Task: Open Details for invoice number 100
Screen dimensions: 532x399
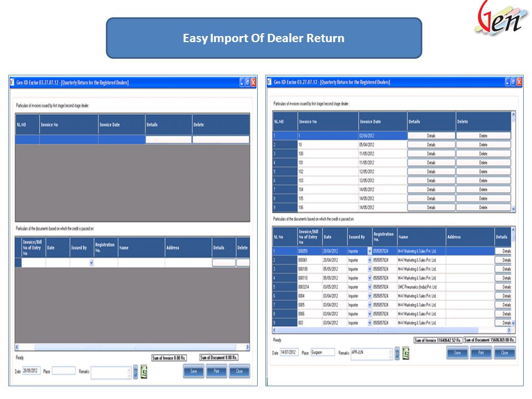Action: coord(431,154)
